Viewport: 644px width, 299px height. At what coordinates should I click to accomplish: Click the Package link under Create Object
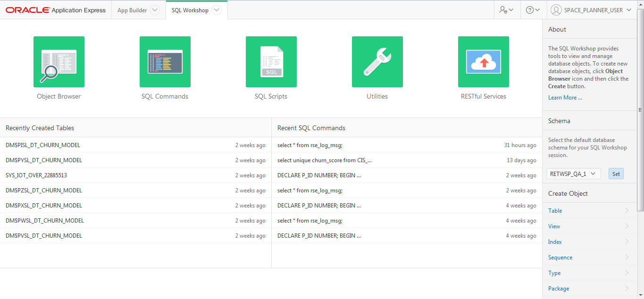[559, 289]
